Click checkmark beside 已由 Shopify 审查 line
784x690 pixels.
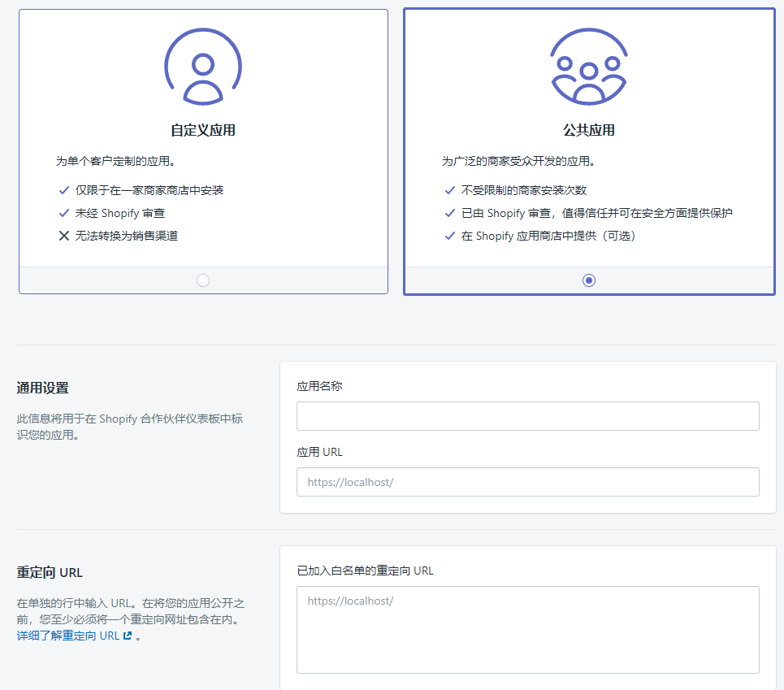pyautogui.click(x=450, y=213)
